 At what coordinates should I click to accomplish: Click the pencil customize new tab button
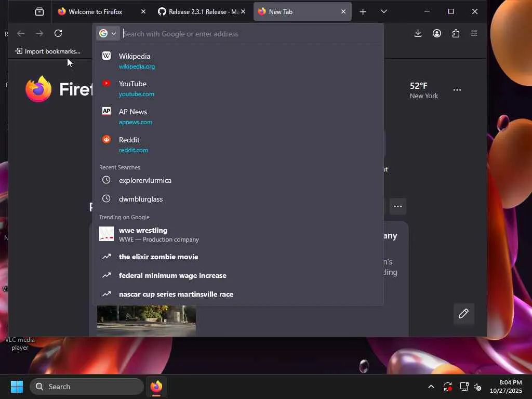(463, 313)
